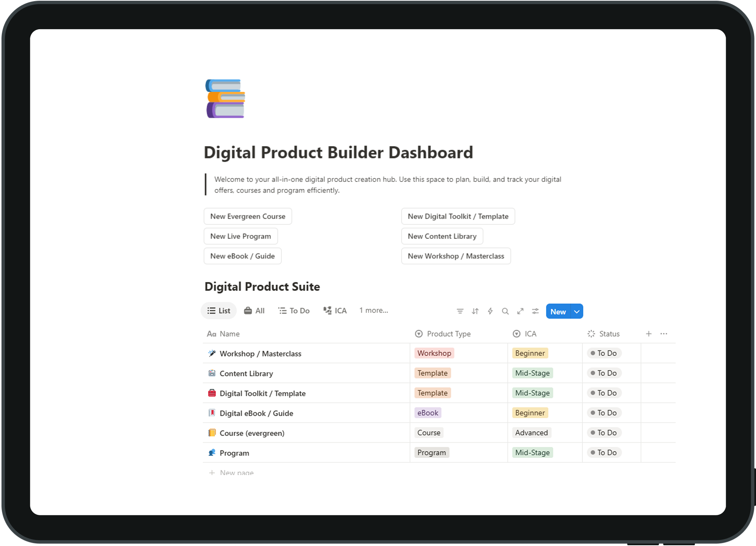Open view settings sliders icon
Image resolution: width=756 pixels, height=546 pixels.
point(535,311)
